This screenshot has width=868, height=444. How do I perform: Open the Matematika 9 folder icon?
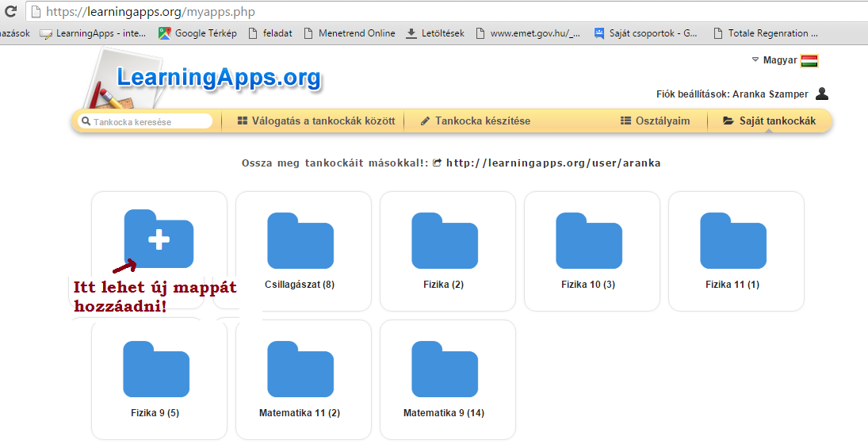click(445, 369)
